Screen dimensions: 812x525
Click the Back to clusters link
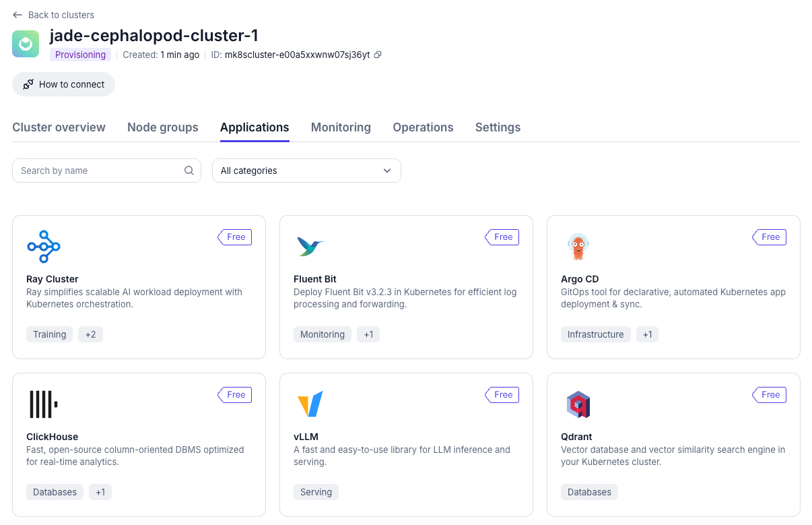pos(61,15)
